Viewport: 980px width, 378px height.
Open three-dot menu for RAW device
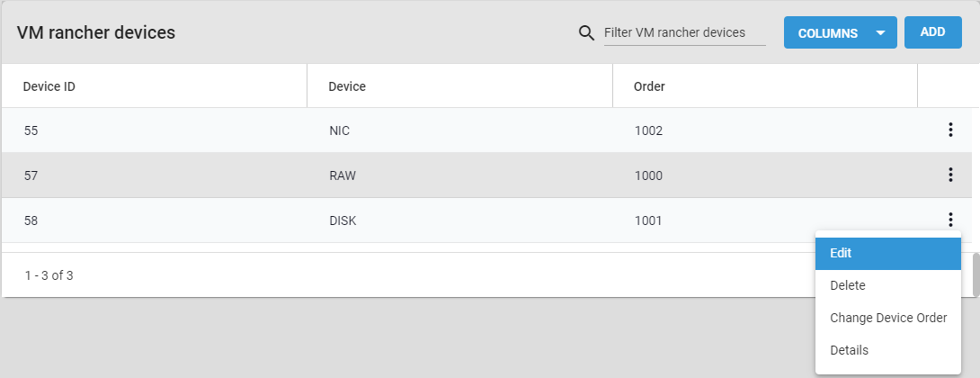click(950, 175)
